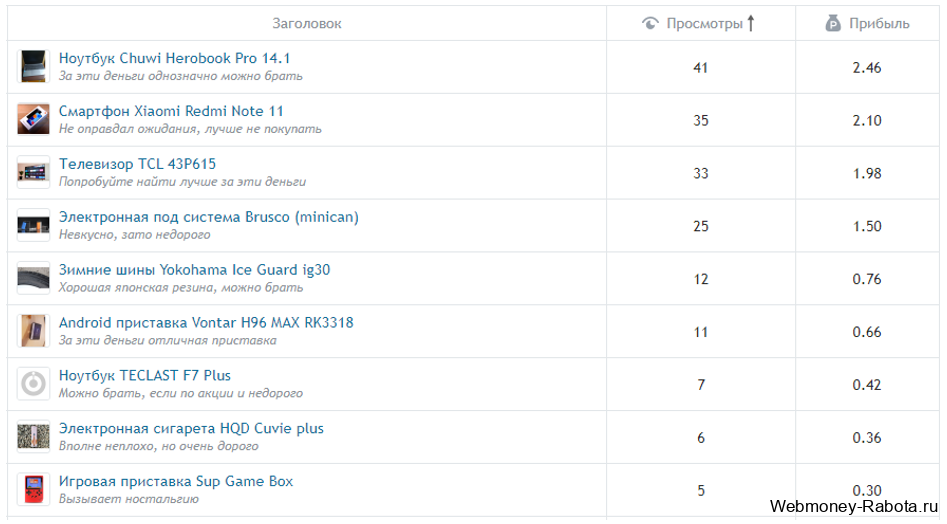
Task: Click placeholder image icon for TECLAST F7 Plus
Action: (x=33, y=384)
